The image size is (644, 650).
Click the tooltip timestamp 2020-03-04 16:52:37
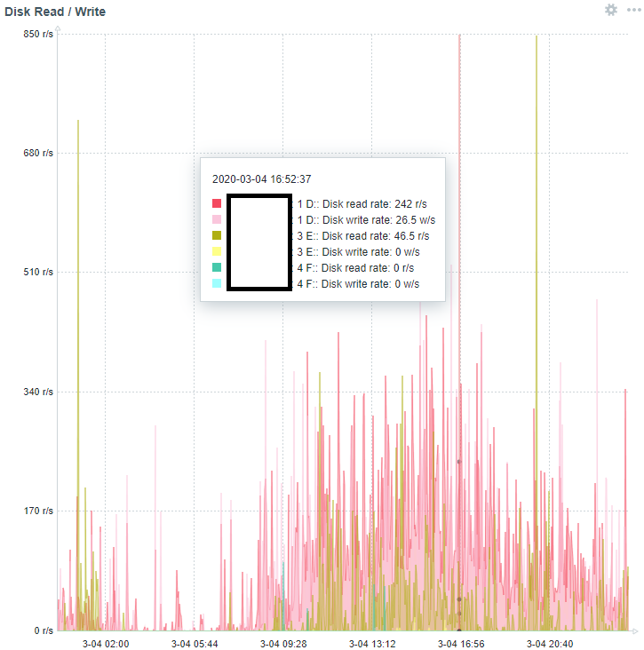tap(262, 179)
